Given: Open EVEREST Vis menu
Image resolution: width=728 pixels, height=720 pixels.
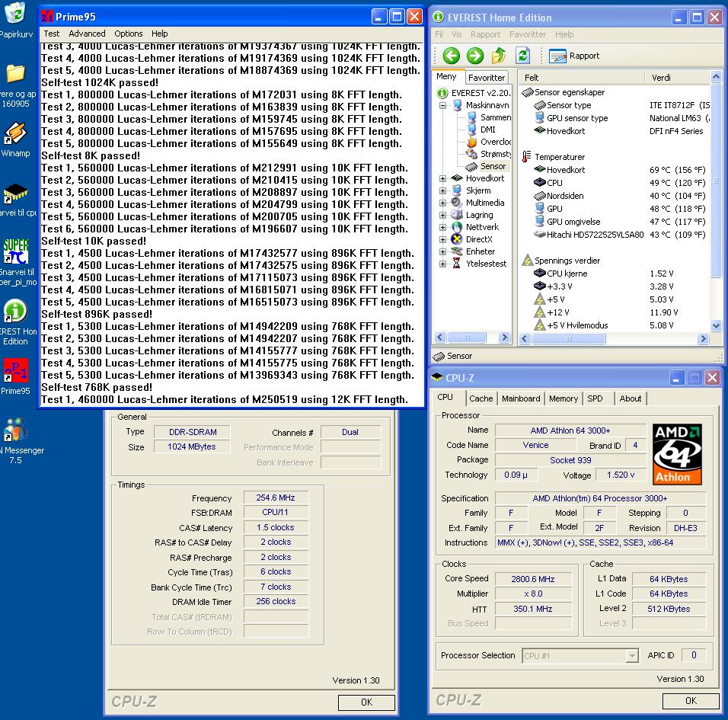Looking at the screenshot, I should coord(457,34).
